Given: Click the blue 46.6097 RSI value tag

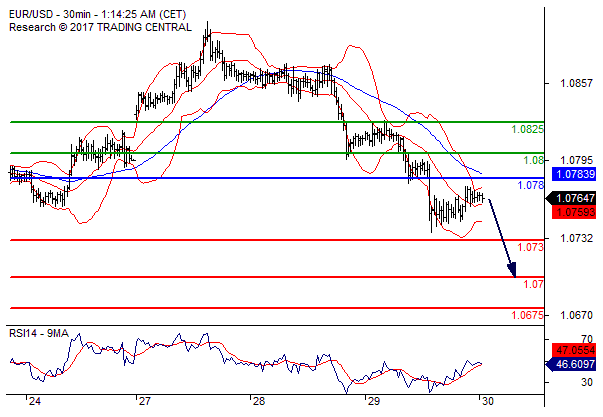Looking at the screenshot, I should coord(572,364).
